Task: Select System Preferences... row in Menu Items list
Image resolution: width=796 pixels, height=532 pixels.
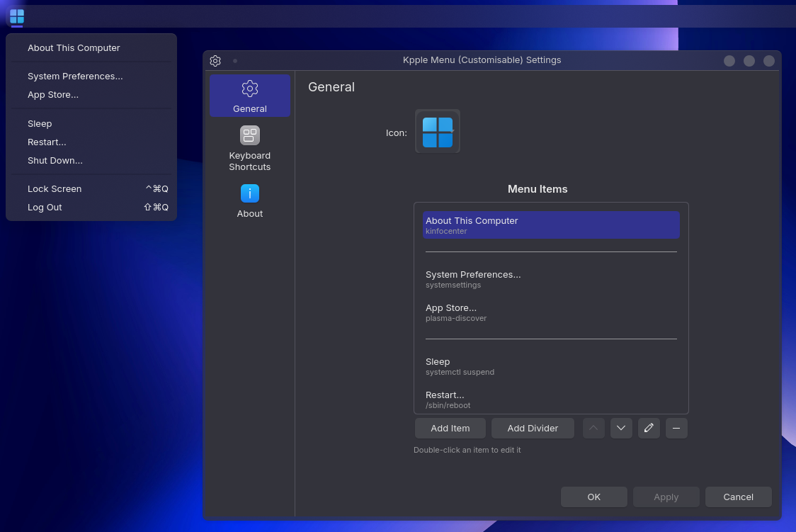Action: tap(551, 279)
